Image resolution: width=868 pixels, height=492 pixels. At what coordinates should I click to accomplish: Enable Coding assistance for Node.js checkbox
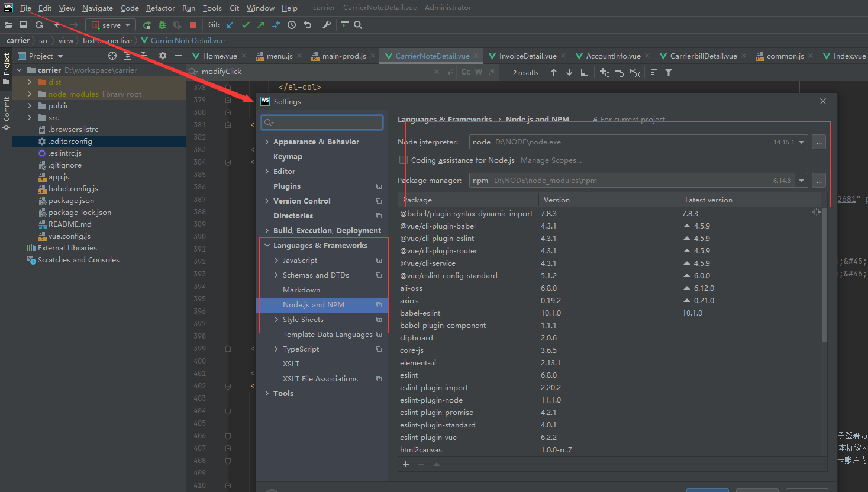[x=404, y=160]
